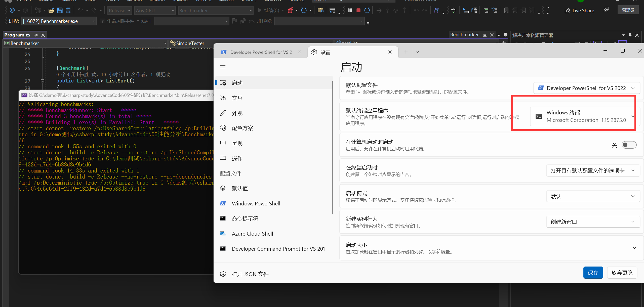644x307 pixels.
Task: Select the Developer PowerShell for VS terminal tab
Action: [261, 52]
